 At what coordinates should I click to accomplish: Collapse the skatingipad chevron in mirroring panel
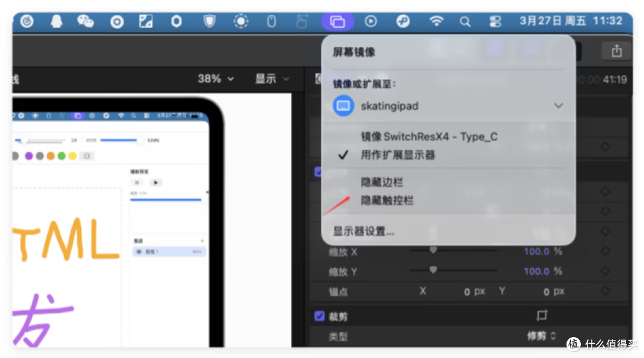click(558, 106)
